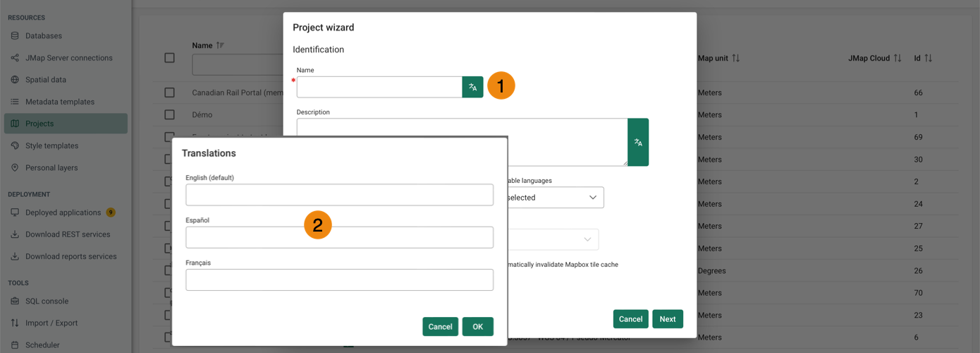Click the translate icon beside Name field
The height and width of the screenshot is (353, 980).
(472, 87)
